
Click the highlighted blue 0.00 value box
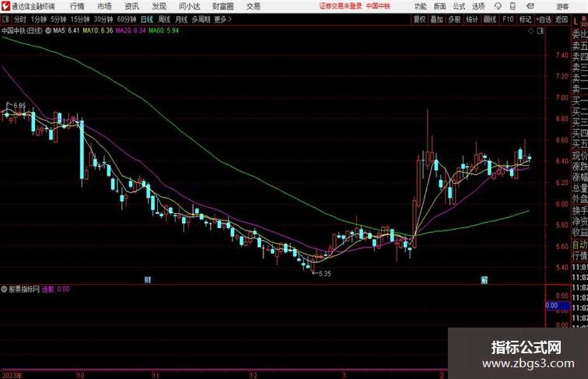(558, 306)
